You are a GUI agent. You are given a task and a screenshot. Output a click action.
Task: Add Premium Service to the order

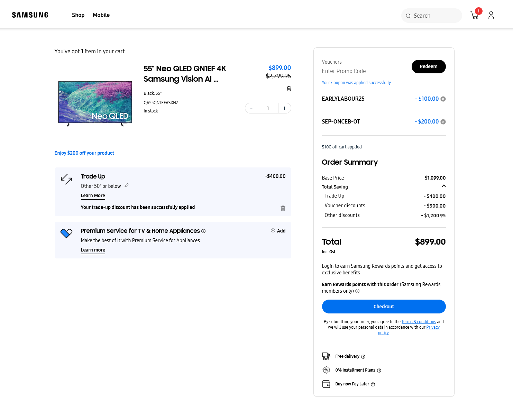(x=278, y=231)
